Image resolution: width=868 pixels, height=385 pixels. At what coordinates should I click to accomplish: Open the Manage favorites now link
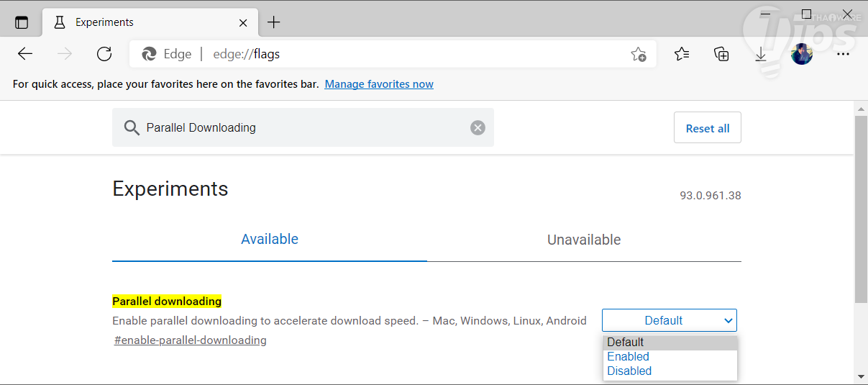pyautogui.click(x=379, y=84)
